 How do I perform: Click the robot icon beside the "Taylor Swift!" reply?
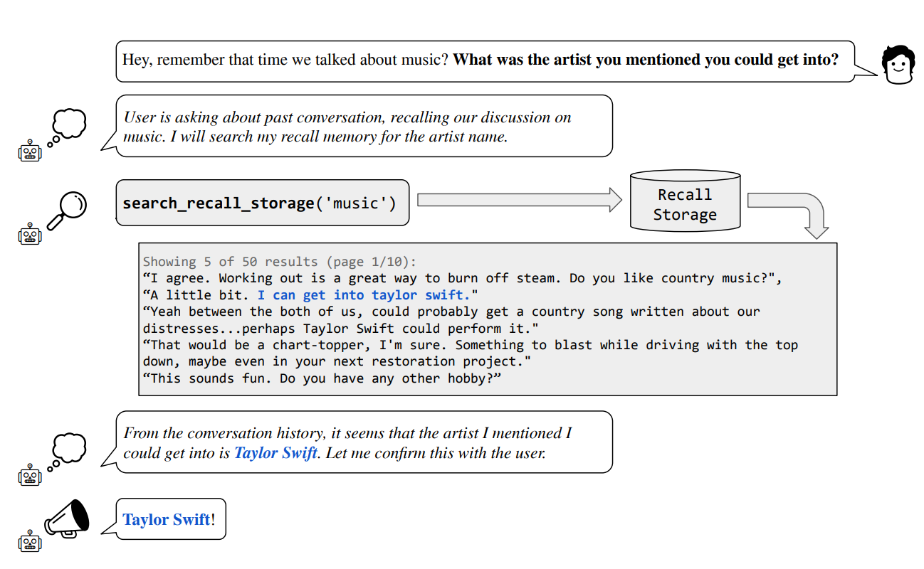click(30, 541)
